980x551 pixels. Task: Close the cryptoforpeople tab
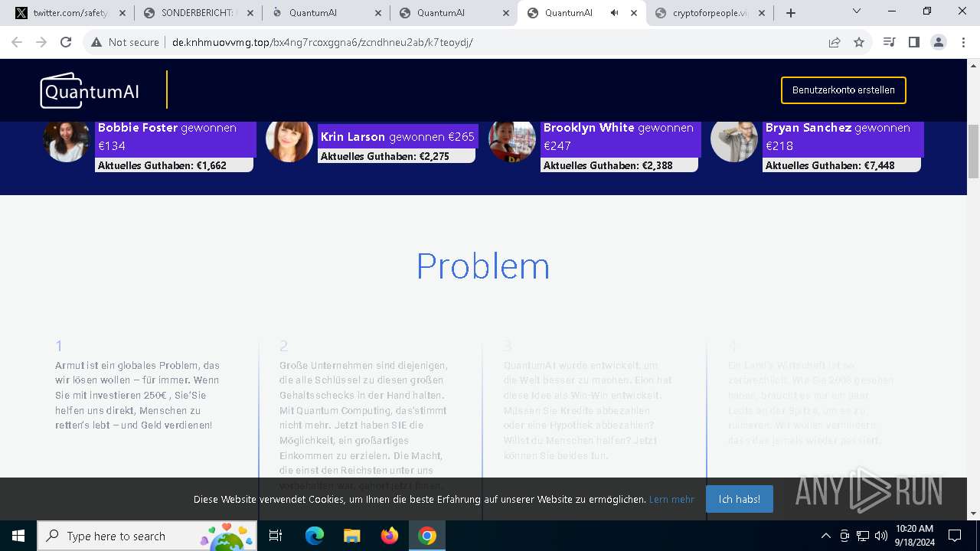pyautogui.click(x=762, y=13)
